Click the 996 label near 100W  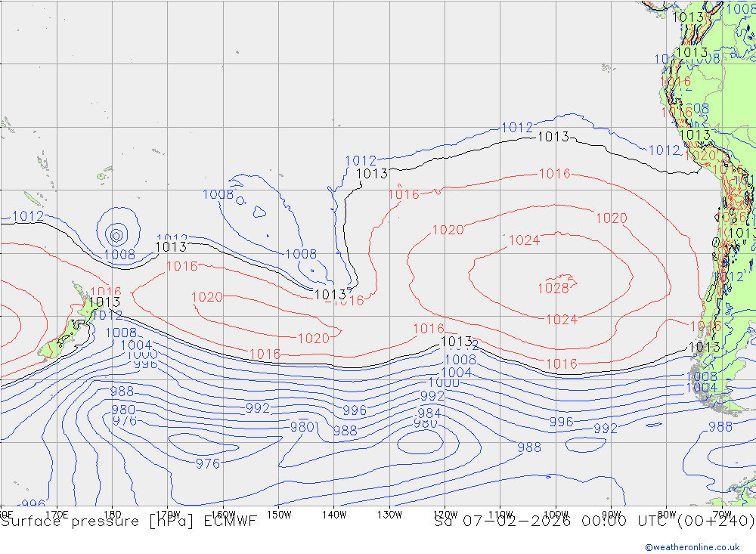(561, 422)
